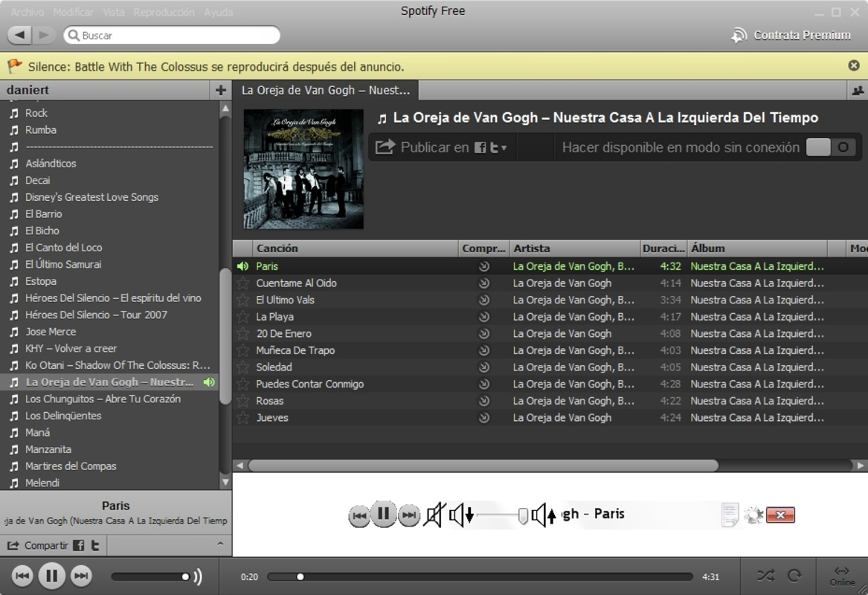The height and width of the screenshot is (595, 868).
Task: Click in the Buscar search field
Action: [172, 35]
